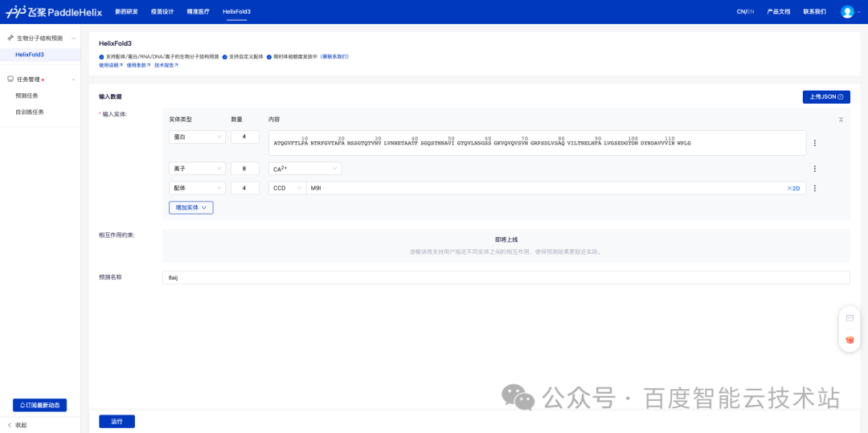
Task: Click the info icon on 上传JSON button
Action: coord(841,96)
